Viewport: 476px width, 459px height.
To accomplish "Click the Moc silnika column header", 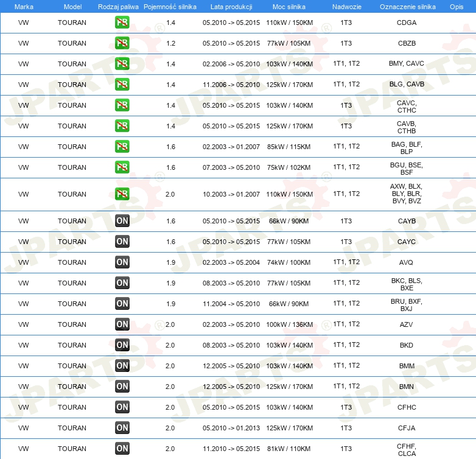I will (x=289, y=7).
